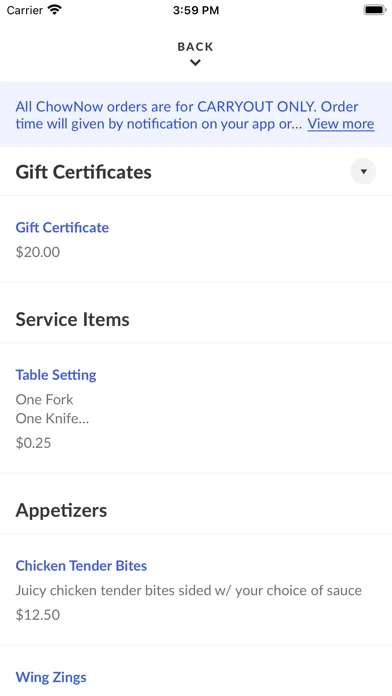Image resolution: width=392 pixels, height=696 pixels.
Task: Tap the $20.00 gift certificate price
Action: (x=38, y=252)
